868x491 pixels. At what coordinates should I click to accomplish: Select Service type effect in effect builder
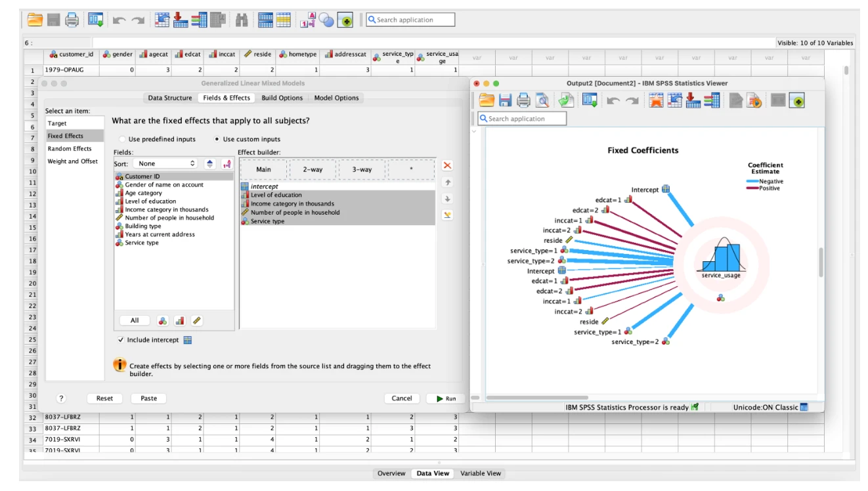pyautogui.click(x=337, y=222)
